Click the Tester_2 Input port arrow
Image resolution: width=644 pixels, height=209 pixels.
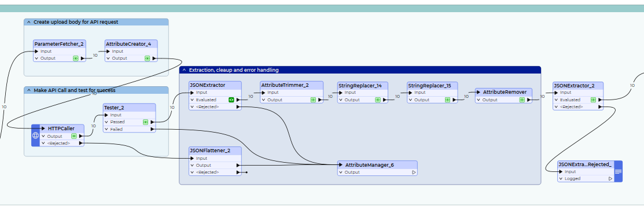107,115
